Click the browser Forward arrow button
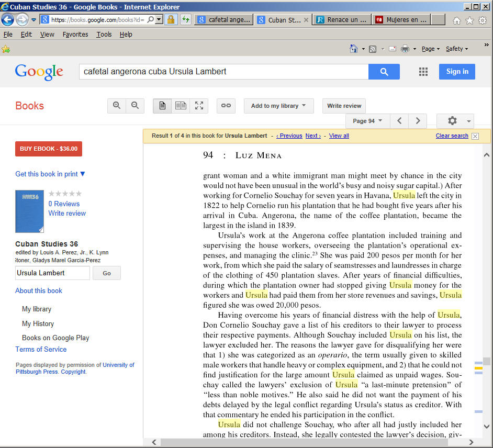This screenshot has height=448, width=493. point(22,20)
